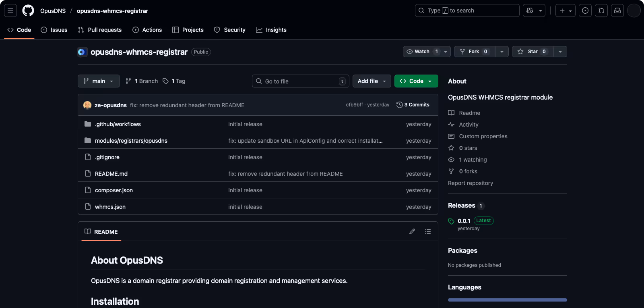Switch to the Code tab
Viewport: 644px width, 308px height.
[19, 30]
